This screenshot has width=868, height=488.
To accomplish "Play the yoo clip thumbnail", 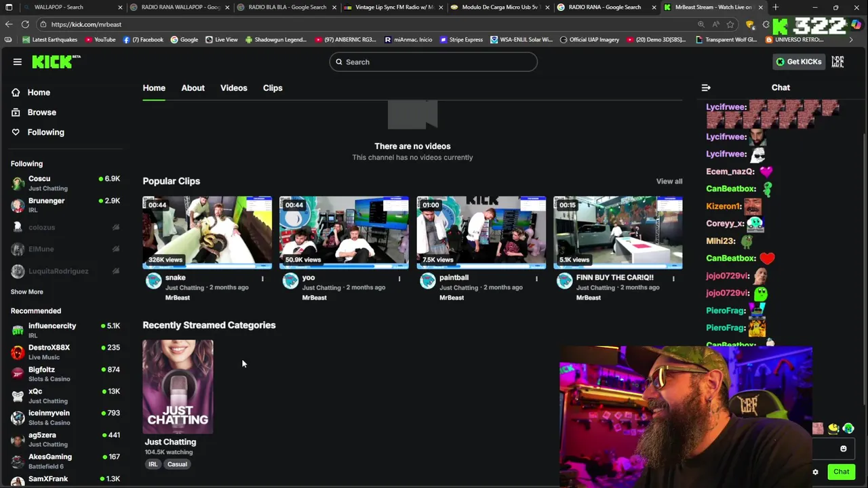I will click(344, 232).
